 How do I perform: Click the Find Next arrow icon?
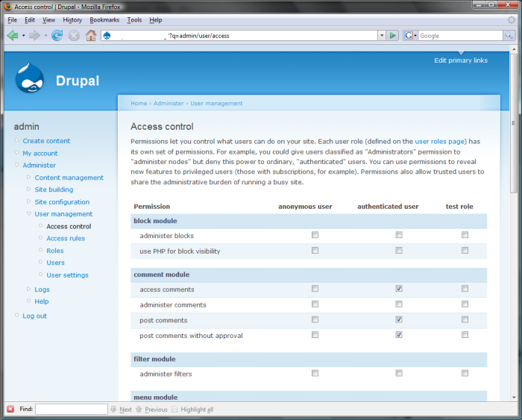113,409
